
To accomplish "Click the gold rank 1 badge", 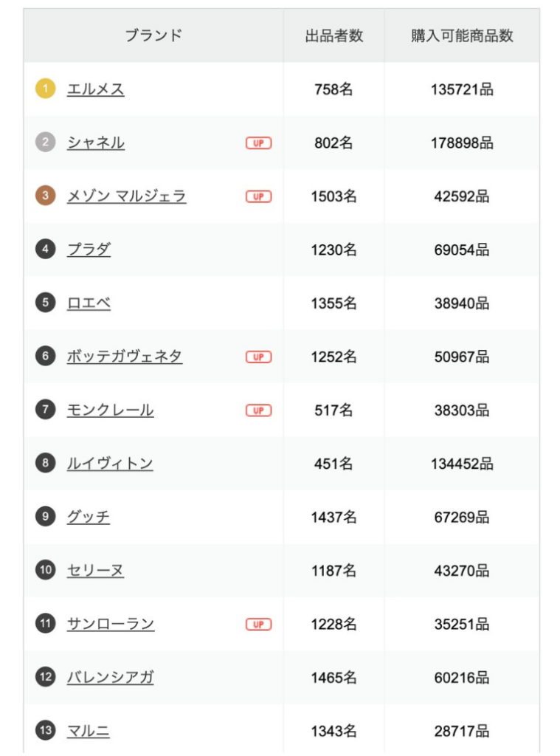I will point(45,89).
